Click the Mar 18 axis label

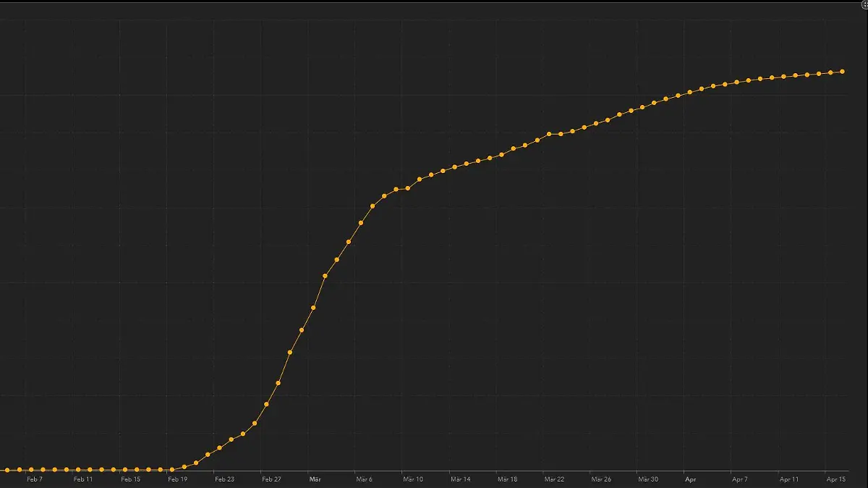pos(508,479)
